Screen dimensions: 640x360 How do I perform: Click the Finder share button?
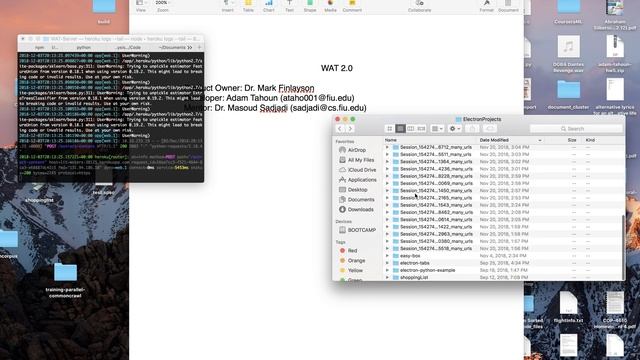(x=472, y=129)
